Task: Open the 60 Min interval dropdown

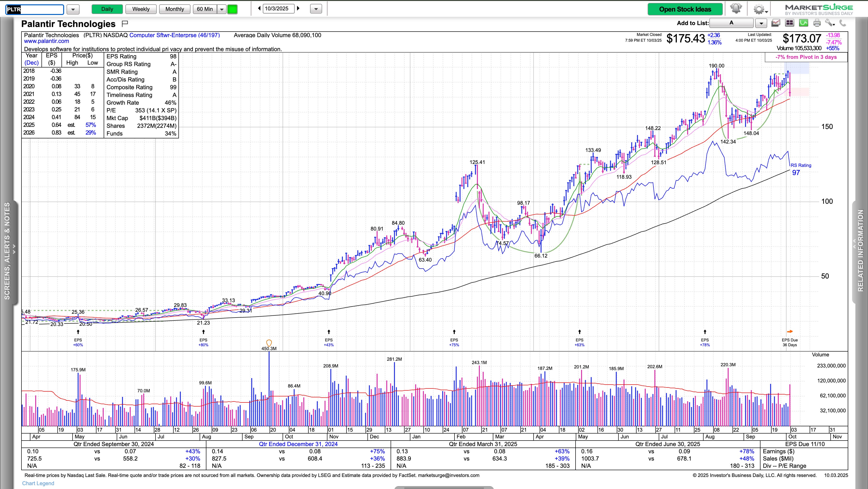Action: 222,9
